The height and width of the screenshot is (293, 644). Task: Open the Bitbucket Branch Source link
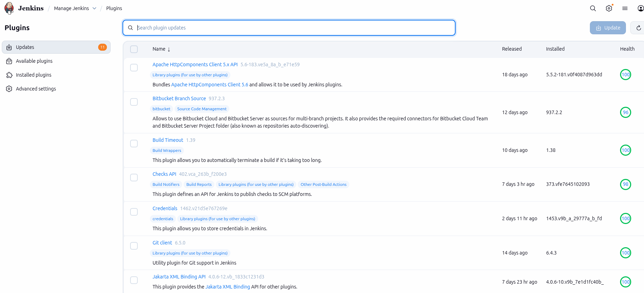179,98
